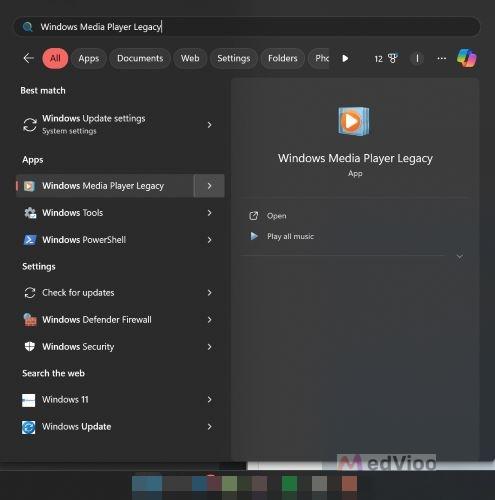Click the search magnifier icon

tap(28, 27)
